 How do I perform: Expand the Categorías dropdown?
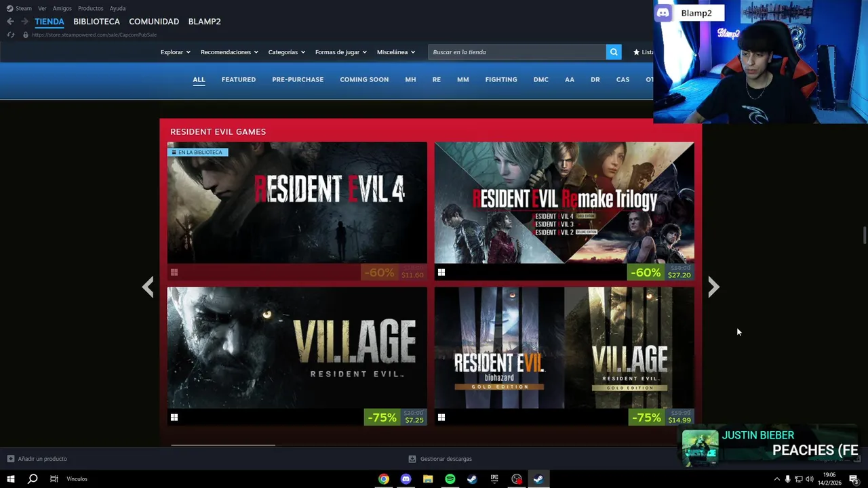tap(286, 52)
